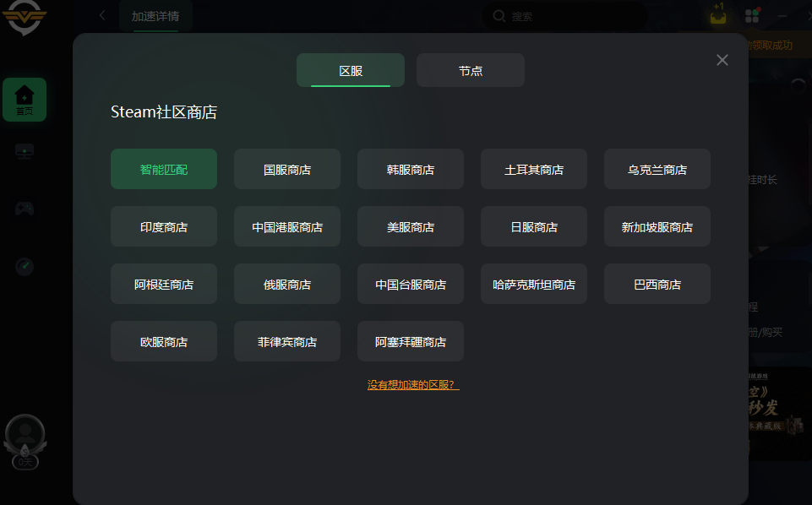Choose 美服商店 region
This screenshot has width=812, height=505.
point(410,226)
